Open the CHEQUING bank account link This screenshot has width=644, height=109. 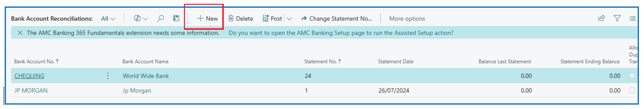coord(29,76)
